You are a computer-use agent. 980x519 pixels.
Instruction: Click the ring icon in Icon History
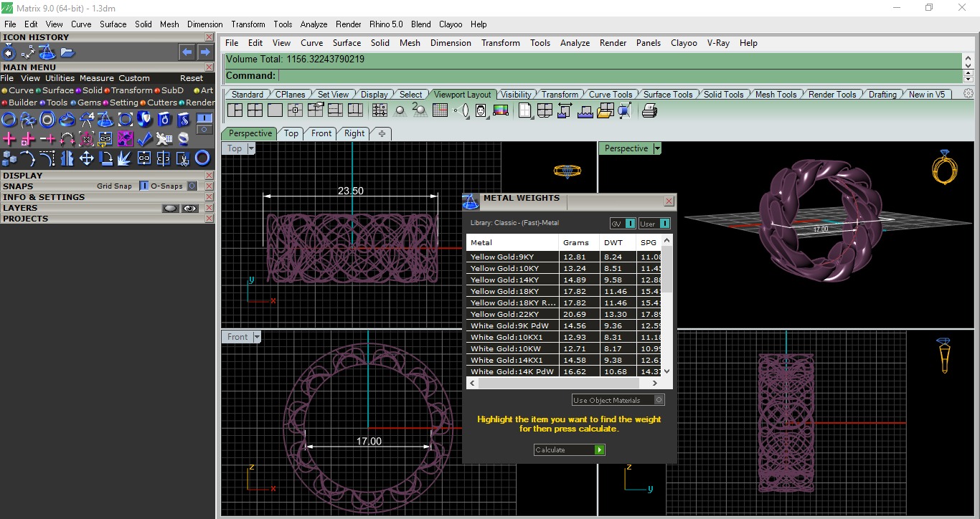coord(9,52)
